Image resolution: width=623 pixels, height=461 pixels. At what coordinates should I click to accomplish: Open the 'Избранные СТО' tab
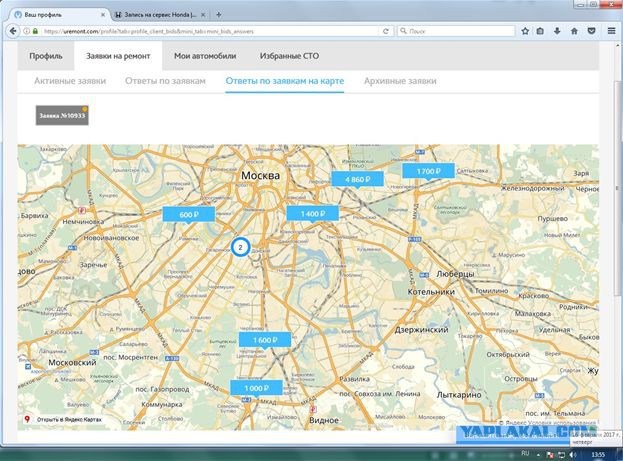289,56
